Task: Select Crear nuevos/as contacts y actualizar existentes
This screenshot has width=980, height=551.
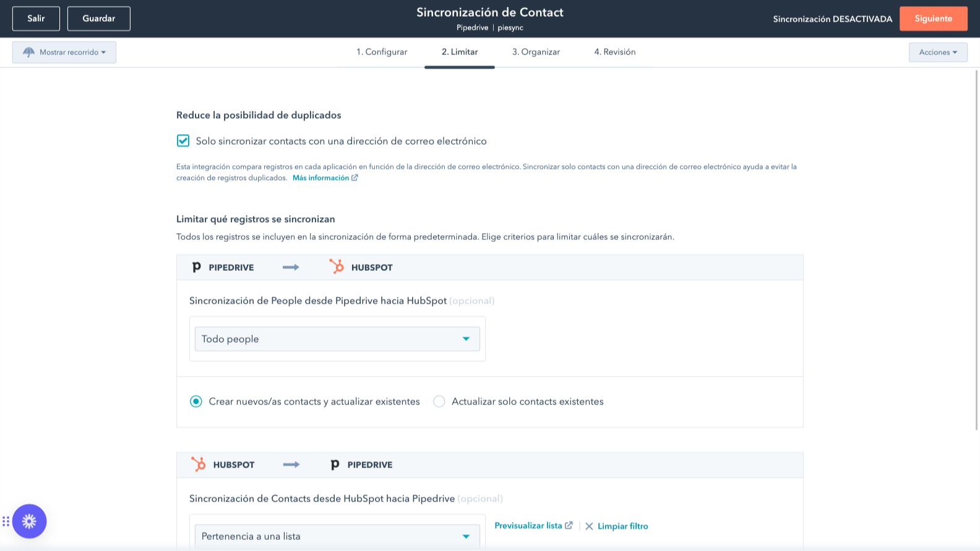Action: coord(196,401)
